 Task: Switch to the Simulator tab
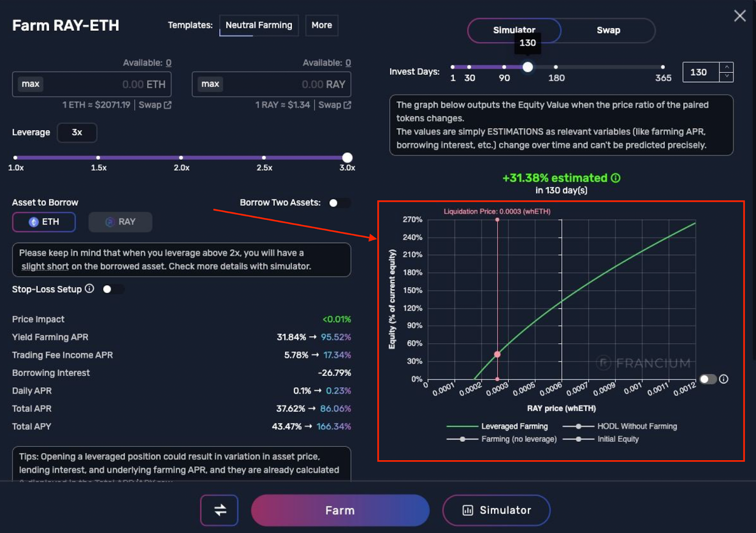coord(514,30)
